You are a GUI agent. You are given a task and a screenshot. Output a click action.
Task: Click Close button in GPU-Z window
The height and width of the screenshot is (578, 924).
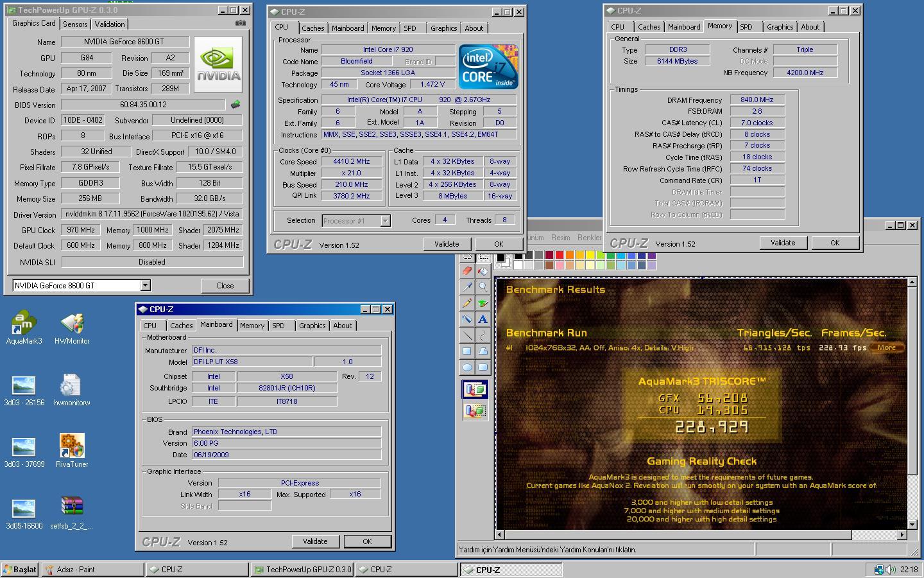[225, 286]
